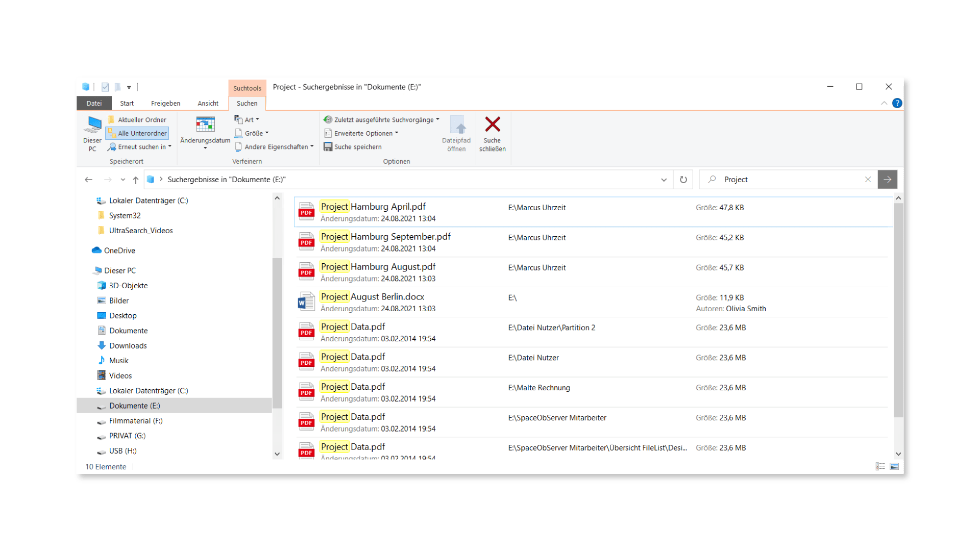The image size is (980, 551).
Task: Click the forward navigation arrow
Action: click(x=108, y=180)
